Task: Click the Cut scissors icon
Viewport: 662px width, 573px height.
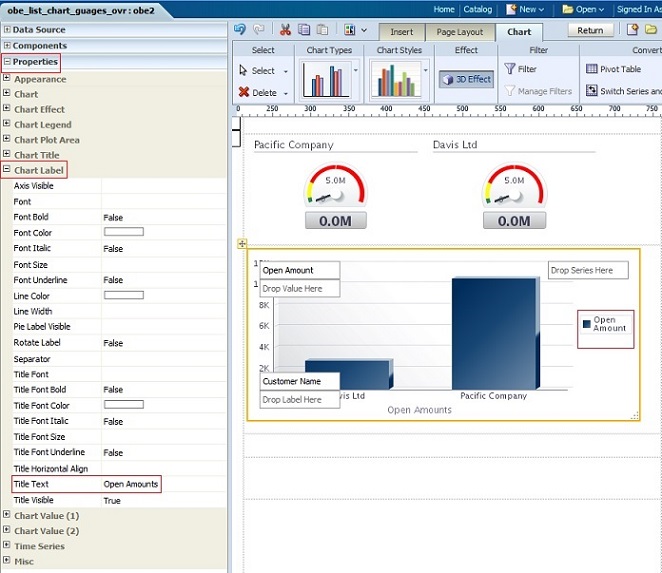Action: pyautogui.click(x=286, y=30)
